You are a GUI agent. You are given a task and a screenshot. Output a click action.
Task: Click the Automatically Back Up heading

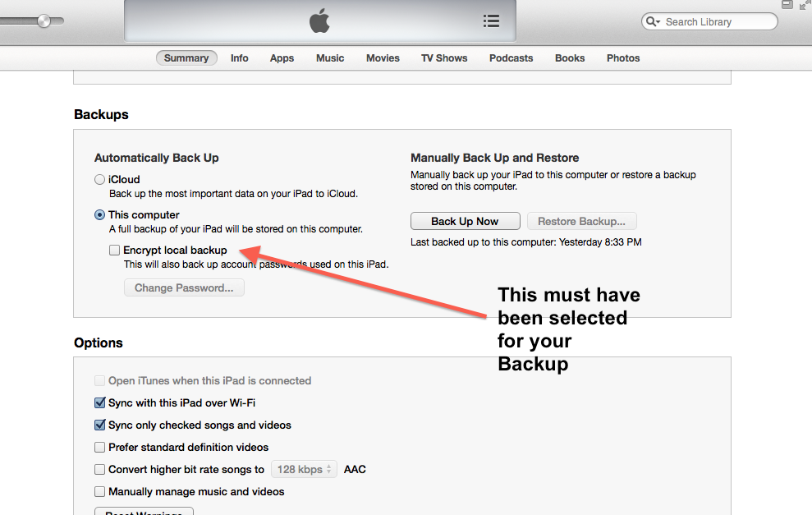[x=156, y=158]
